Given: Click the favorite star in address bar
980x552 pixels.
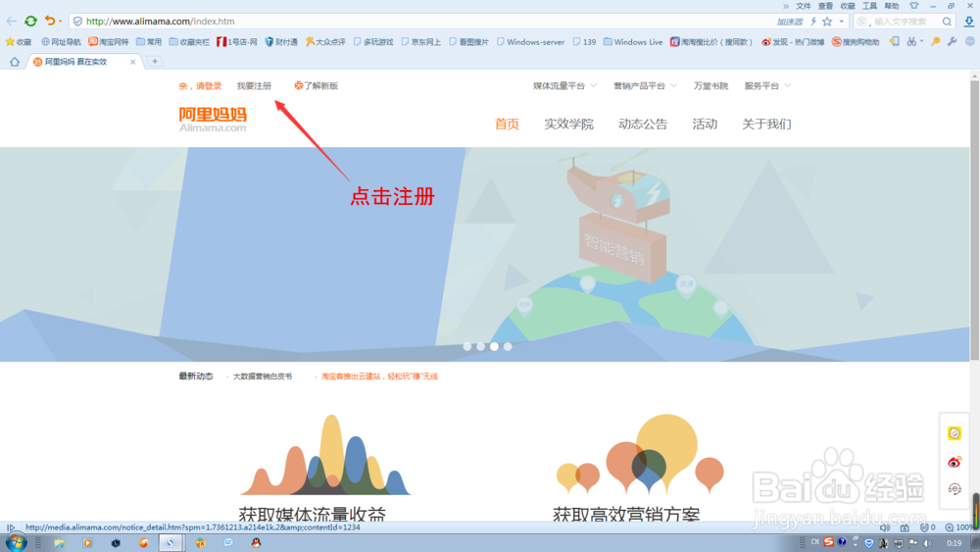Looking at the screenshot, I should [827, 22].
